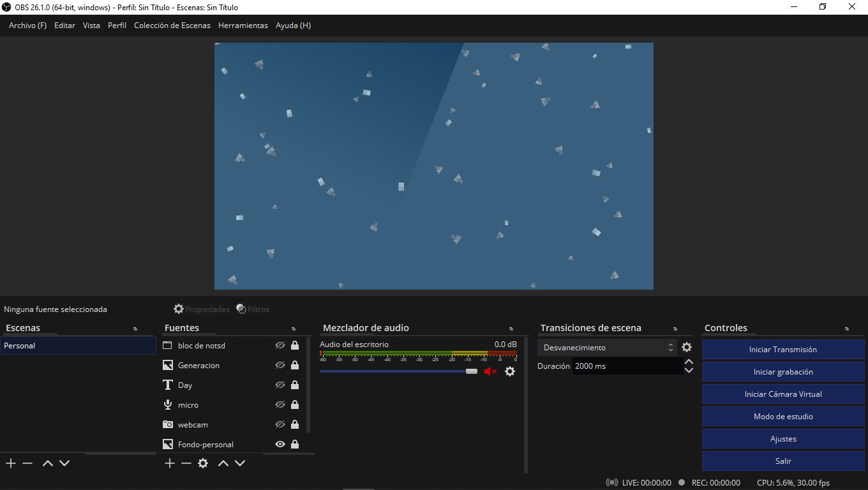Remove the selected scene with minus icon
The image size is (868, 490).
coord(27,463)
